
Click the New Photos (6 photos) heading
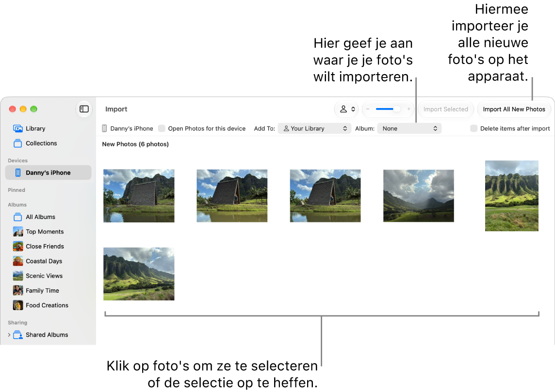pyautogui.click(x=135, y=144)
